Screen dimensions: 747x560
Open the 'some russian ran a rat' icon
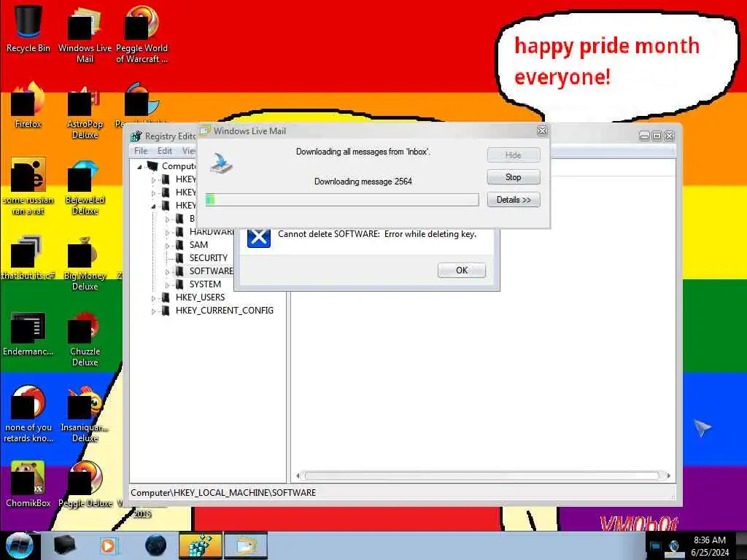pos(28,186)
